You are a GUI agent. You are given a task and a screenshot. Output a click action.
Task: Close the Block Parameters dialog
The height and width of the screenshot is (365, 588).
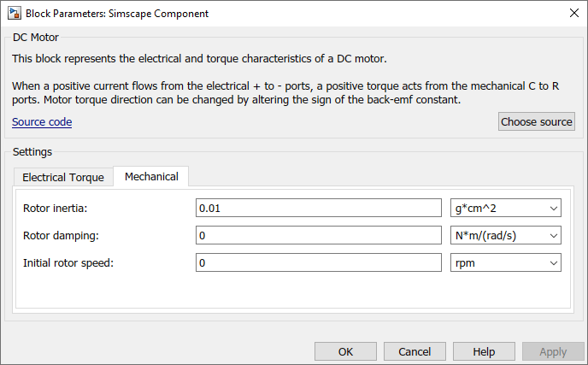pyautogui.click(x=572, y=14)
